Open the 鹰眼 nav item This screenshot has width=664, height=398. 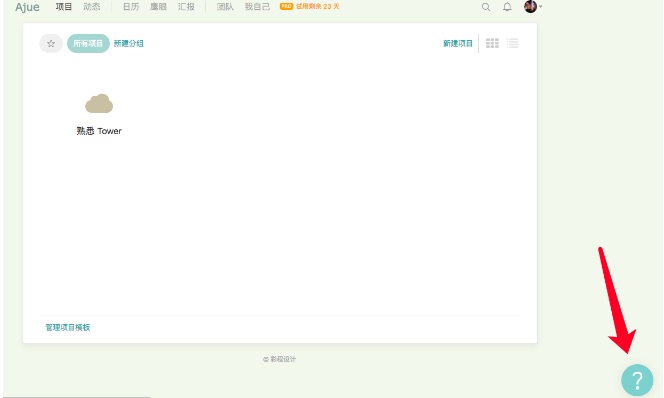coord(158,7)
